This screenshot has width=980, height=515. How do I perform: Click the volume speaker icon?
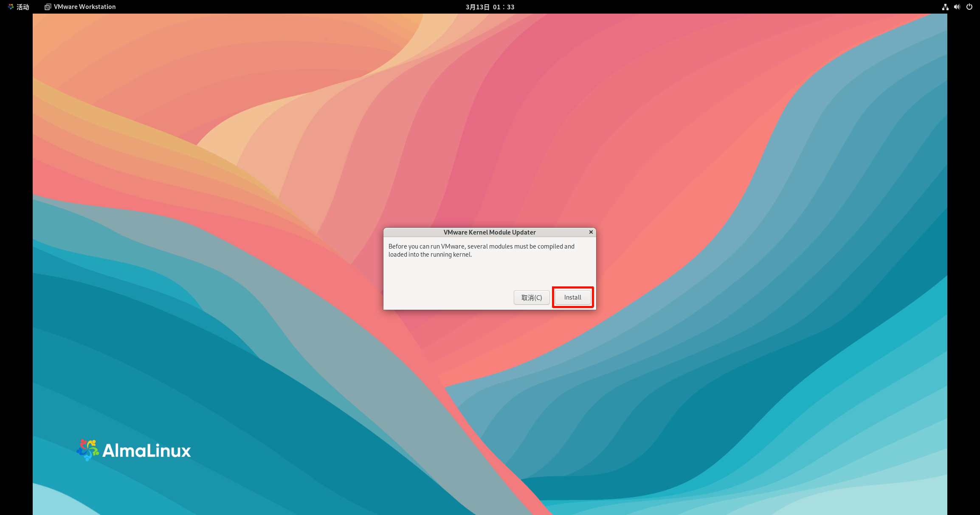click(957, 7)
